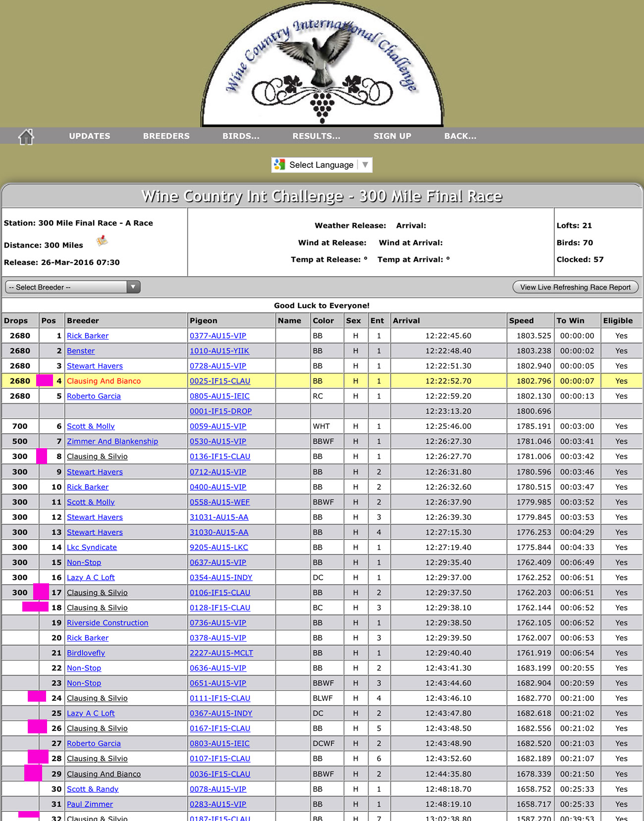The height and width of the screenshot is (821, 644).
Task: Open pigeon 2227-AU15-MCLT link
Action: point(221,653)
